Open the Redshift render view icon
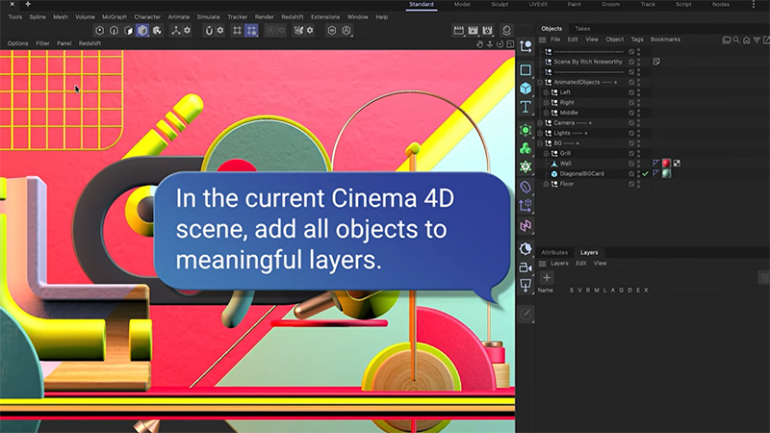770x433 pixels. click(x=506, y=30)
